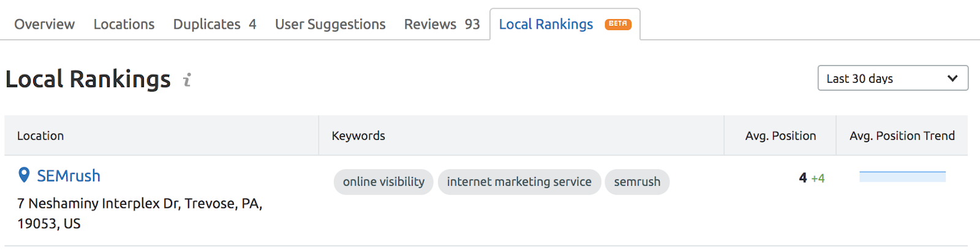
Task: Select the Local Rankings tab
Action: point(565,24)
